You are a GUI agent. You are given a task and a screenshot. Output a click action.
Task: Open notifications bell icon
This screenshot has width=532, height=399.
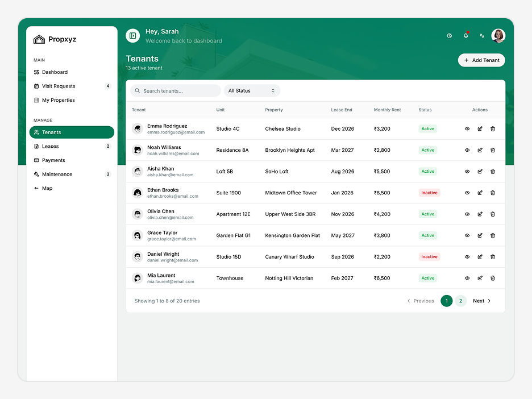pyautogui.click(x=466, y=36)
